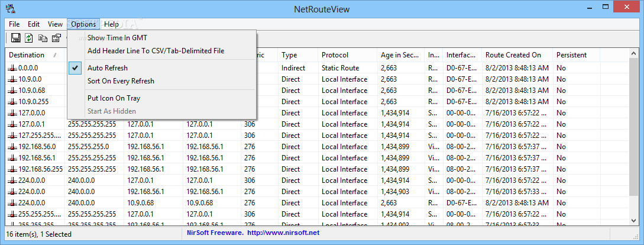This screenshot has width=644, height=245.
Task: Open the Properties toolbar icon
Action: coord(56,38)
